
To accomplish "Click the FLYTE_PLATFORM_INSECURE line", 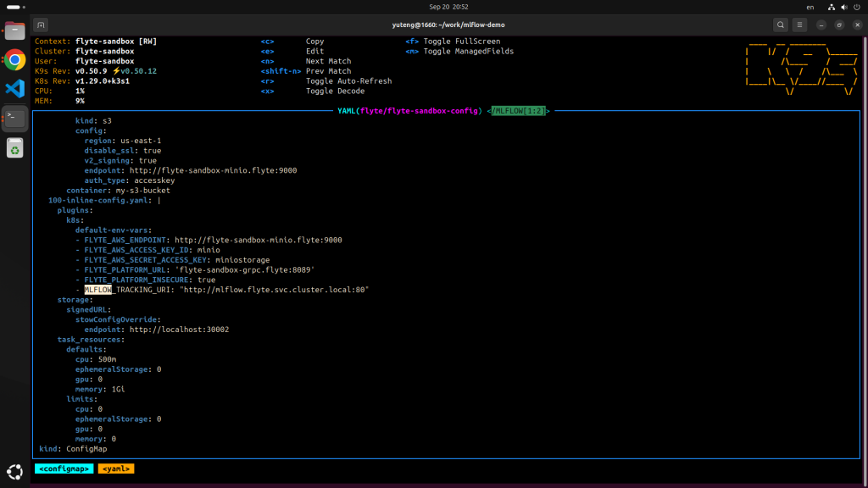I will click(146, 280).
